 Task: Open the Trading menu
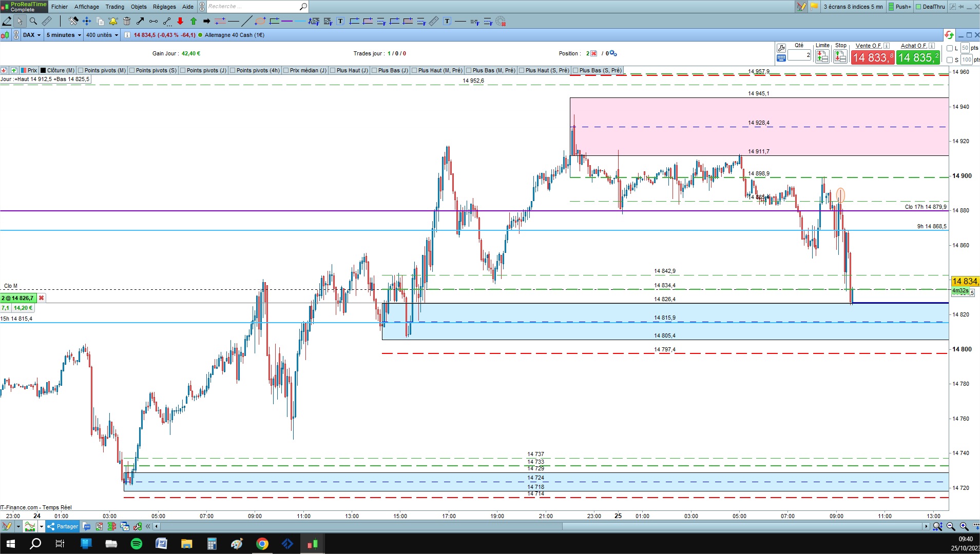(115, 7)
